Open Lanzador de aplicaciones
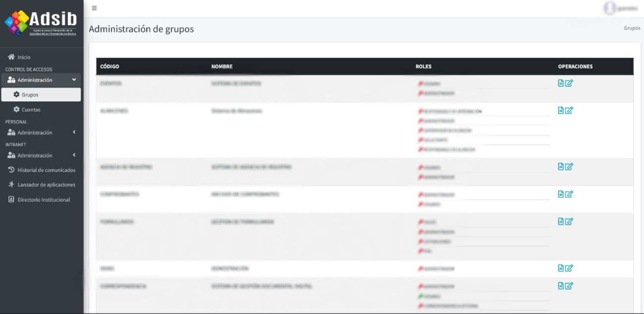The height and width of the screenshot is (314, 644). (x=46, y=185)
